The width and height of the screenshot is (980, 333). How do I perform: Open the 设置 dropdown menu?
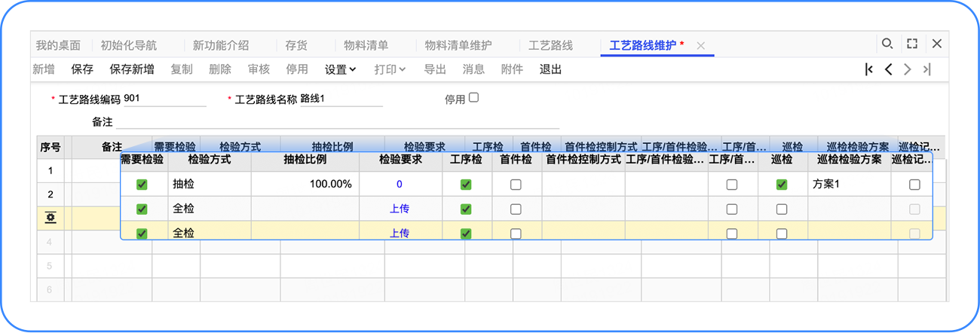(340, 69)
